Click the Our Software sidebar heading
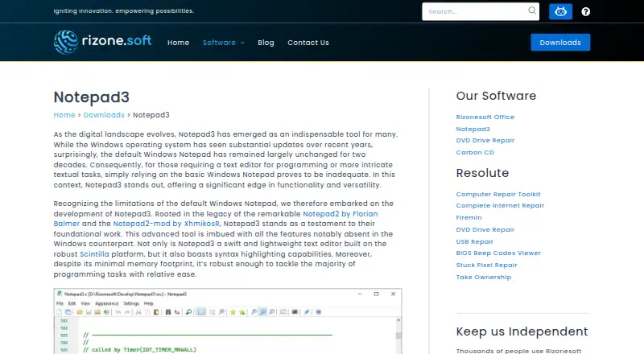The width and height of the screenshot is (644, 354). (496, 96)
